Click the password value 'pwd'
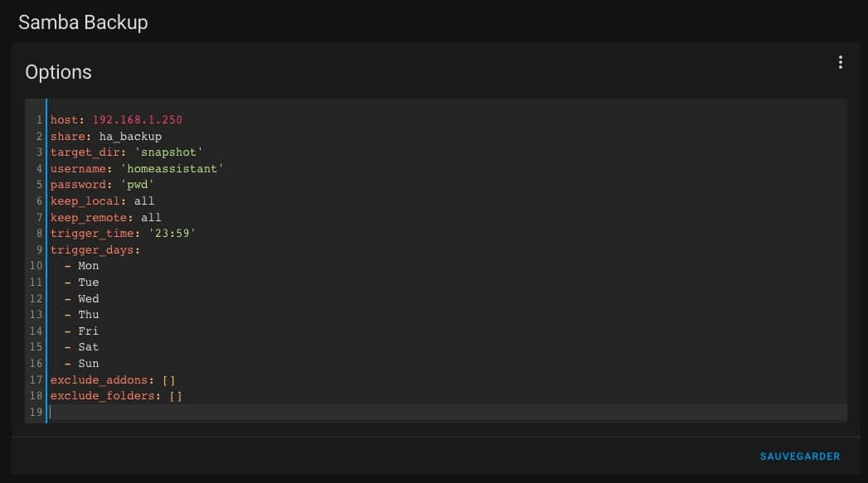This screenshot has height=483, width=868. pos(138,184)
